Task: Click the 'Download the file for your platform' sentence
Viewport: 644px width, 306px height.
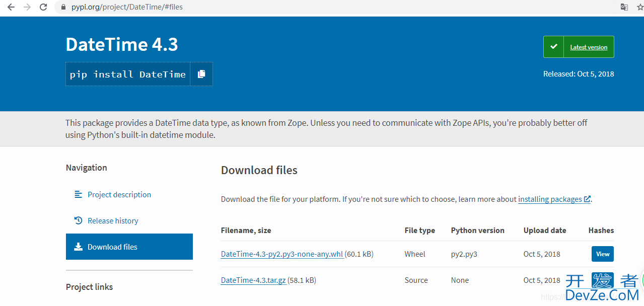Action: 406,199
